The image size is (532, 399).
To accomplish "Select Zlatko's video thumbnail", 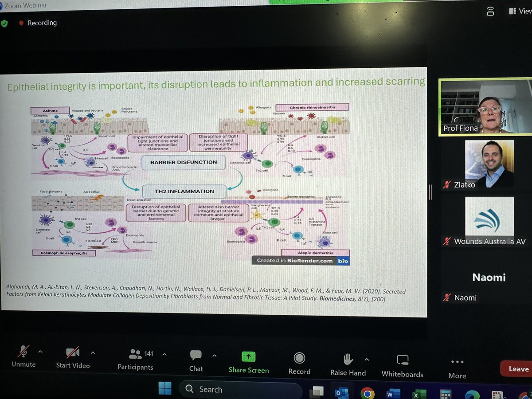I will click(489, 164).
